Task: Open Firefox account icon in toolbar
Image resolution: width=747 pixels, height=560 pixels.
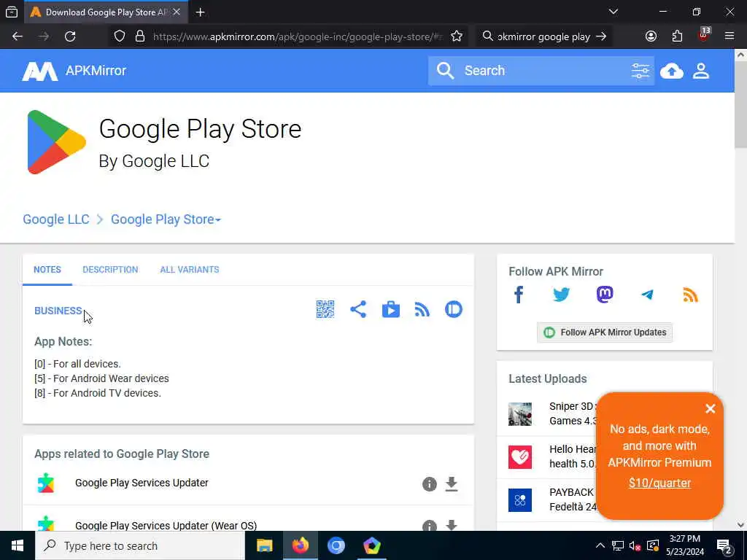Action: (651, 36)
